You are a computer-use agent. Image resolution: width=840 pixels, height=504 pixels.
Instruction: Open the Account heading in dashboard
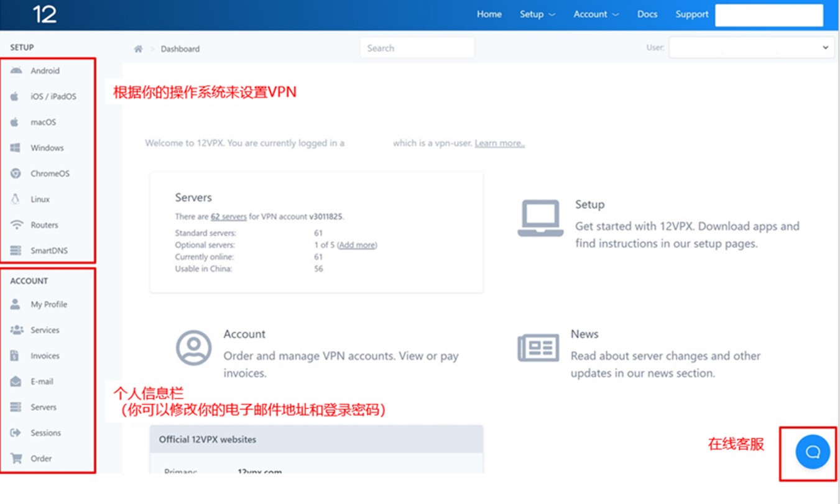[244, 334]
